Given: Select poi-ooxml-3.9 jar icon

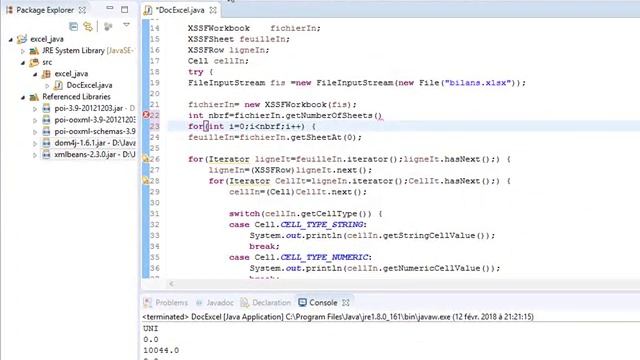Looking at the screenshot, I should [x=47, y=120].
